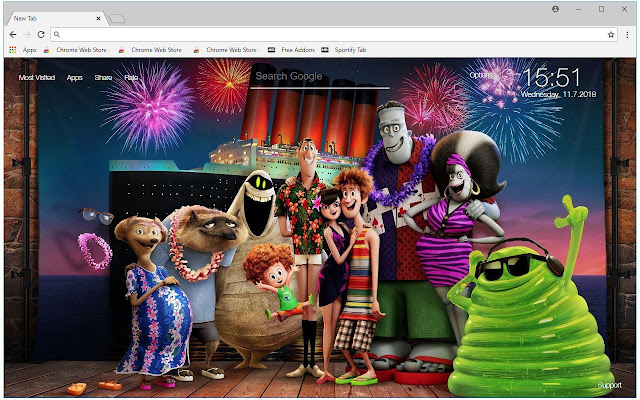Screen dimensions: 640x400
Task: Open the Apps menu on the page
Action: 75,78
